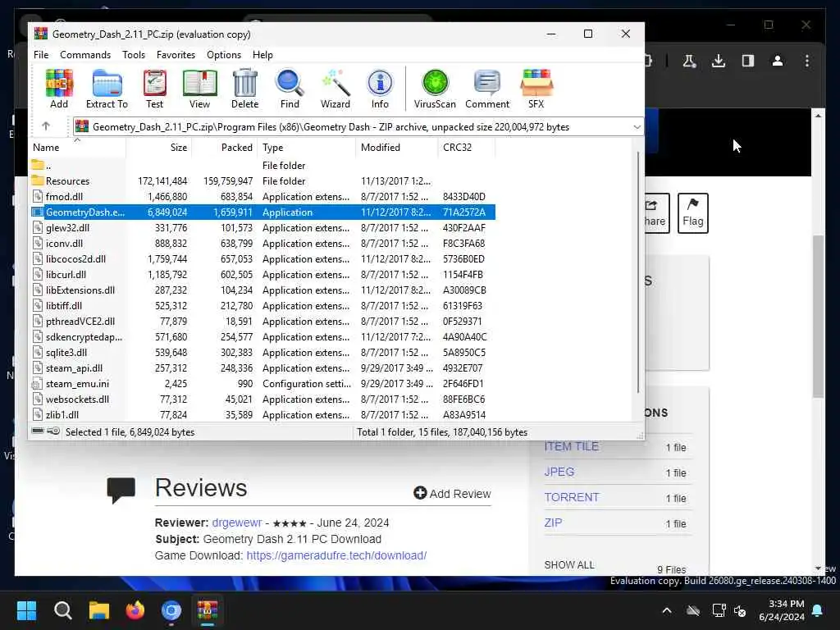Click SHOW ALL files link
840x630 pixels.
click(569, 564)
